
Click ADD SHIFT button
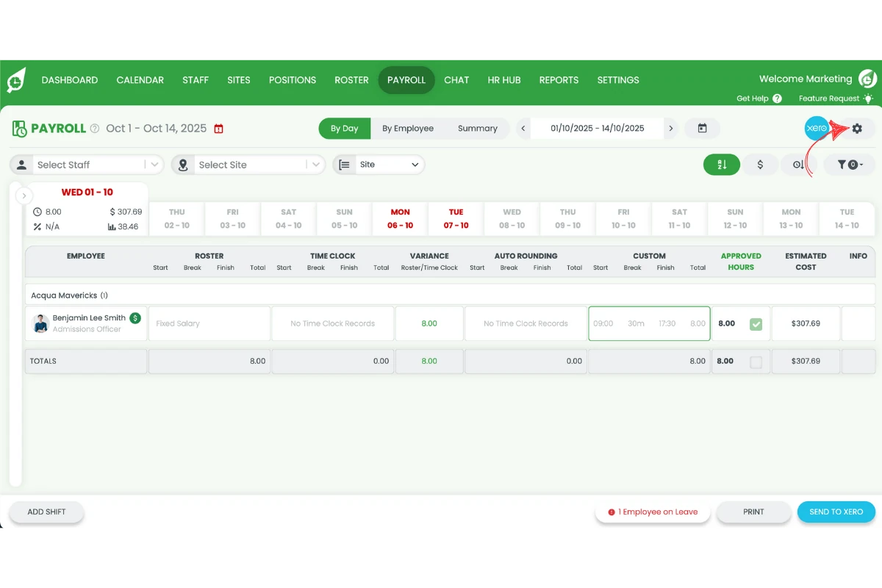coord(46,512)
